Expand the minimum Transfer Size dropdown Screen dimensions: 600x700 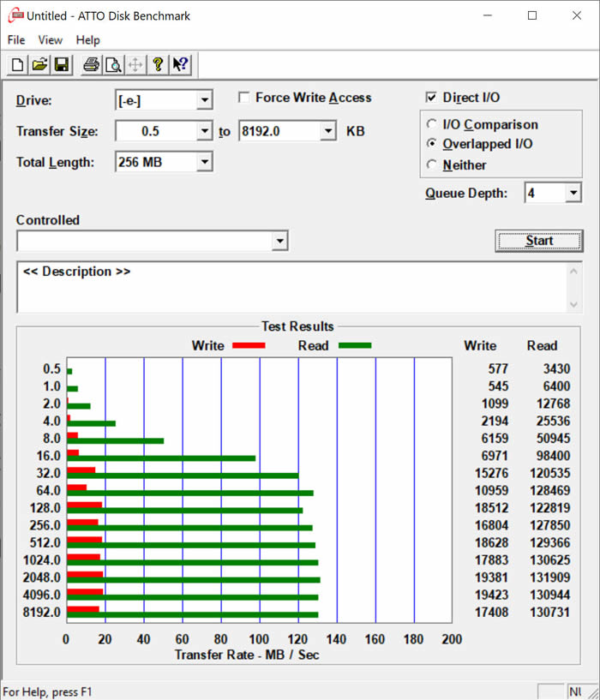click(204, 131)
